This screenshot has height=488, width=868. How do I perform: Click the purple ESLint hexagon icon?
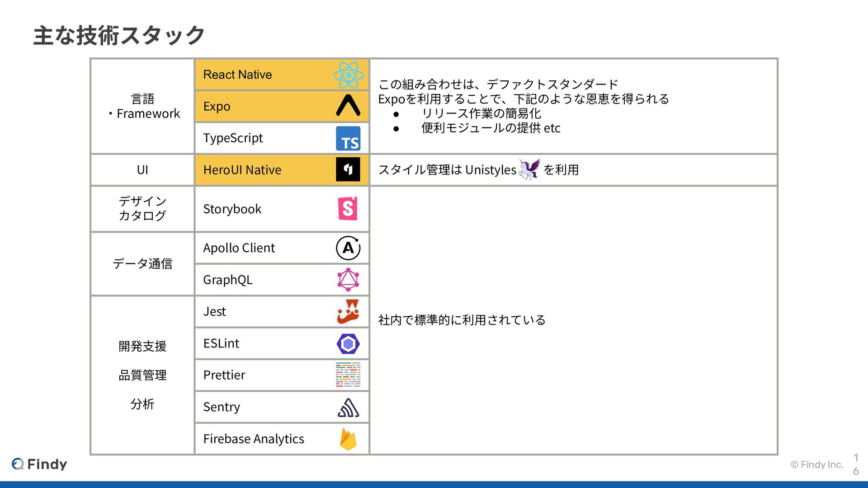click(348, 344)
